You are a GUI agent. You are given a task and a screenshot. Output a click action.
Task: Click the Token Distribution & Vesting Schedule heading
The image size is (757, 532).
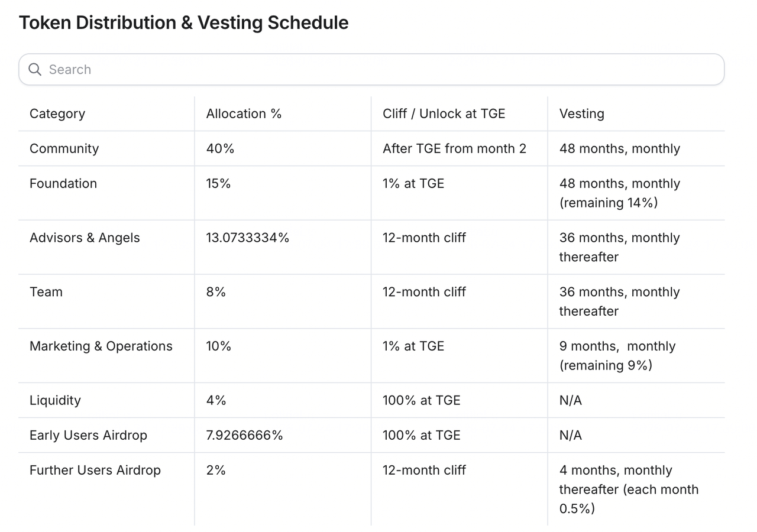[184, 22]
